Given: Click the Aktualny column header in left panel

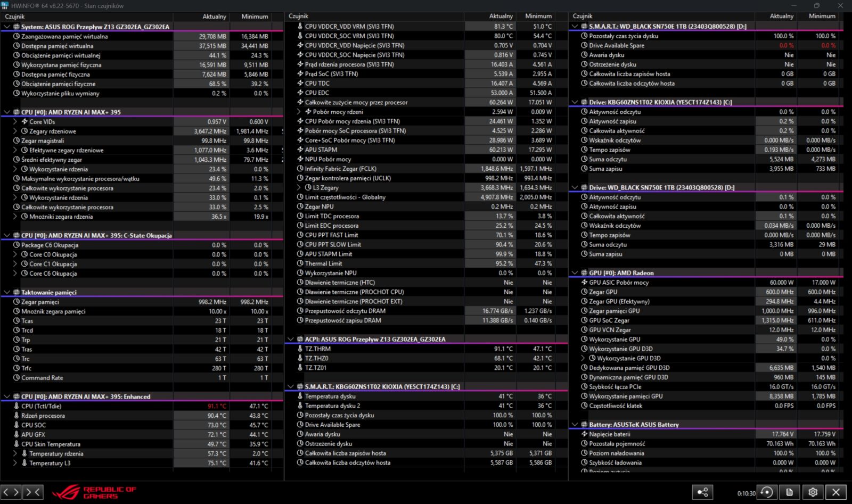Looking at the screenshot, I should (x=214, y=16).
